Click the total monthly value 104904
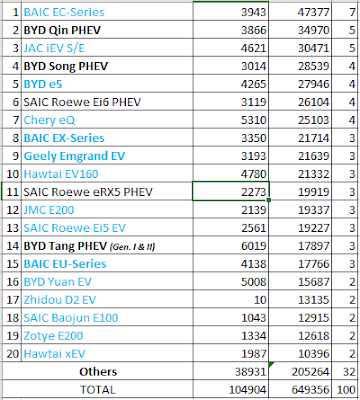The width and height of the screenshot is (360, 400). click(231, 390)
